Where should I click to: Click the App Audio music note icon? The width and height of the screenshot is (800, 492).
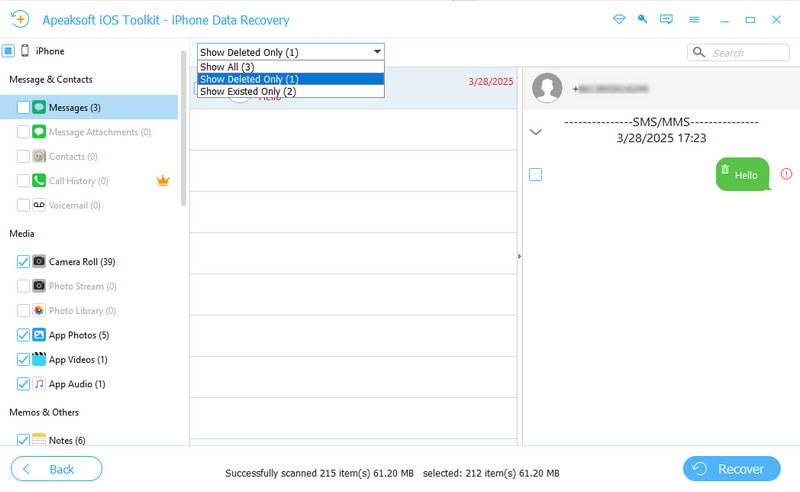[x=39, y=384]
